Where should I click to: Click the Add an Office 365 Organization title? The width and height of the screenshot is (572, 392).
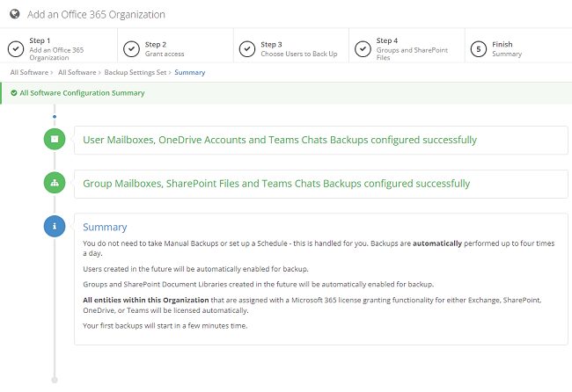(x=96, y=15)
